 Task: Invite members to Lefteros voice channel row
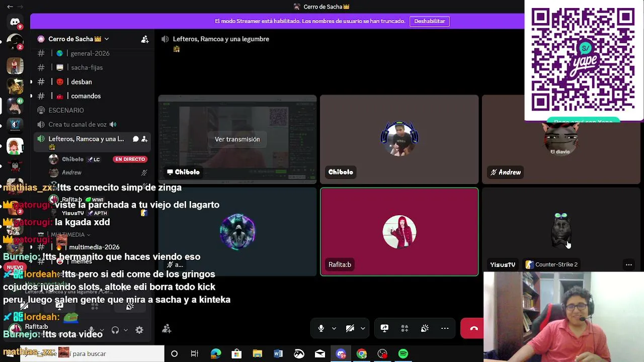point(144,139)
